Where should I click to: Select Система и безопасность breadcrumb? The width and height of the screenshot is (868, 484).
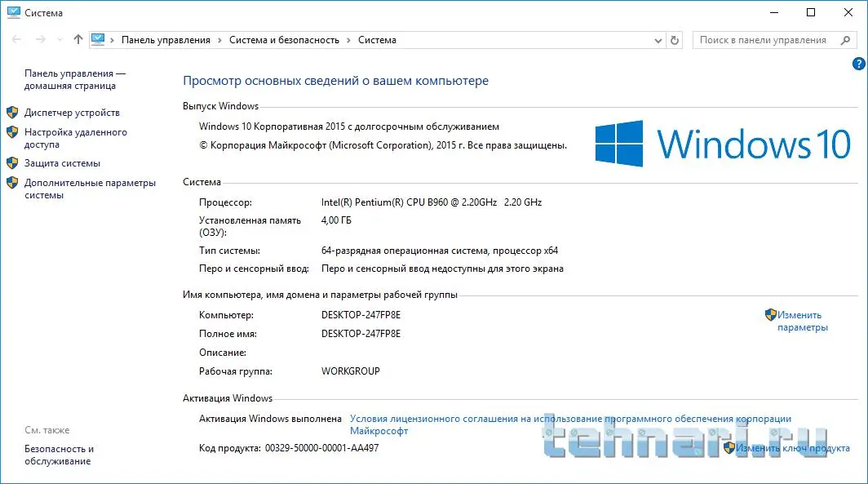(284, 40)
